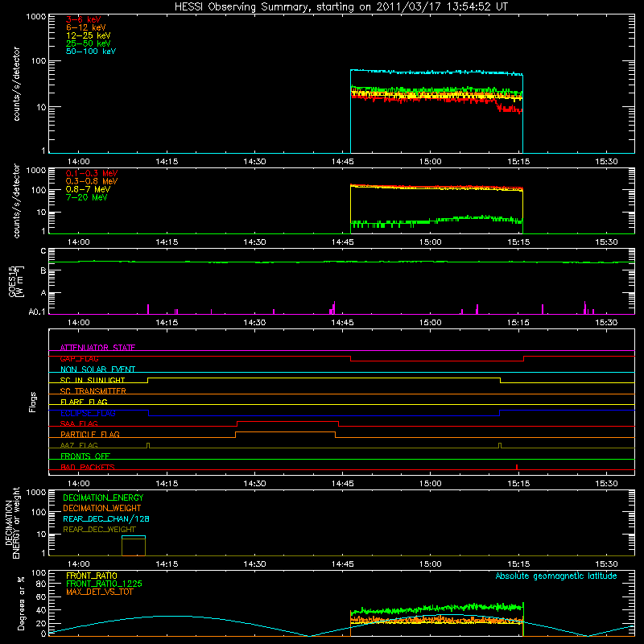Viewport: 644px width, 644px height.
Task: Select the 50-100 keV legend label
Action: [x=91, y=52]
